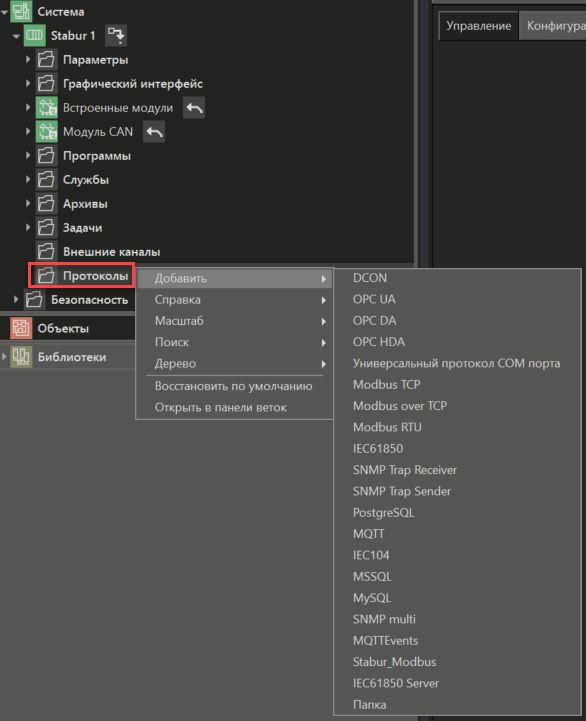Add an OPC DA protocol
Viewport: 586px width, 721px height.
point(457,320)
